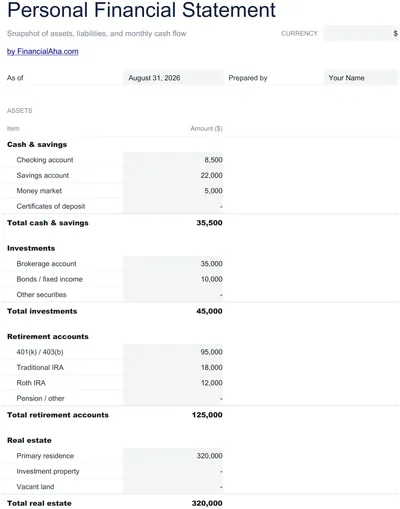Click the Money market amount cell
This screenshot has width=400, height=509.
coord(173,191)
